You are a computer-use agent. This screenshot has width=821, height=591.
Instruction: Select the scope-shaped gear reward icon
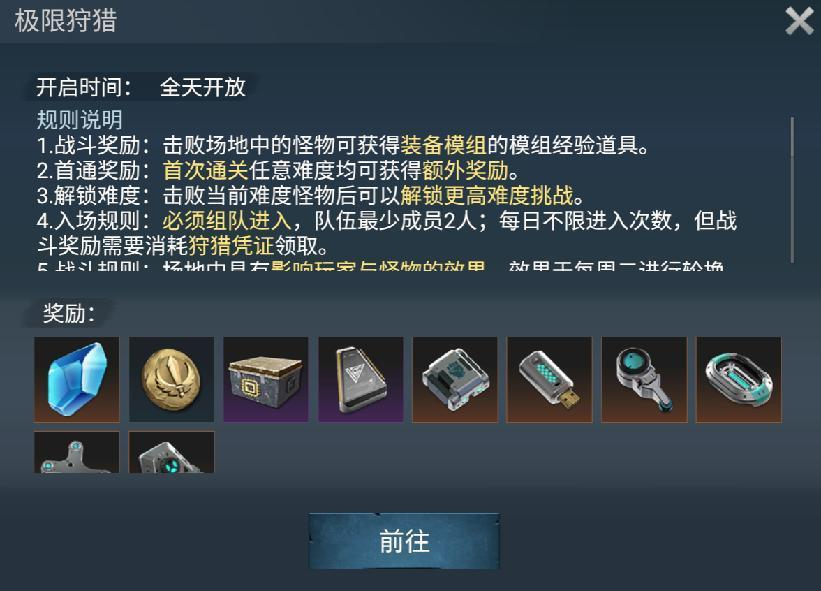point(644,380)
